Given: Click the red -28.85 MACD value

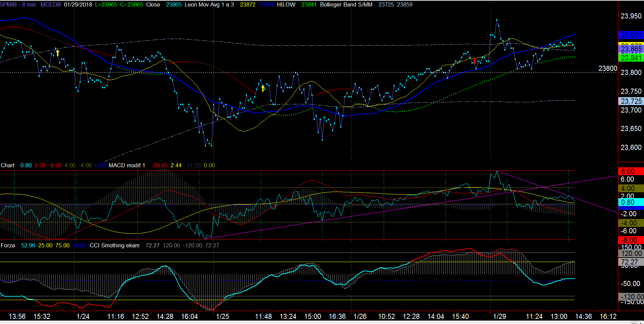Looking at the screenshot, I should point(160,166).
